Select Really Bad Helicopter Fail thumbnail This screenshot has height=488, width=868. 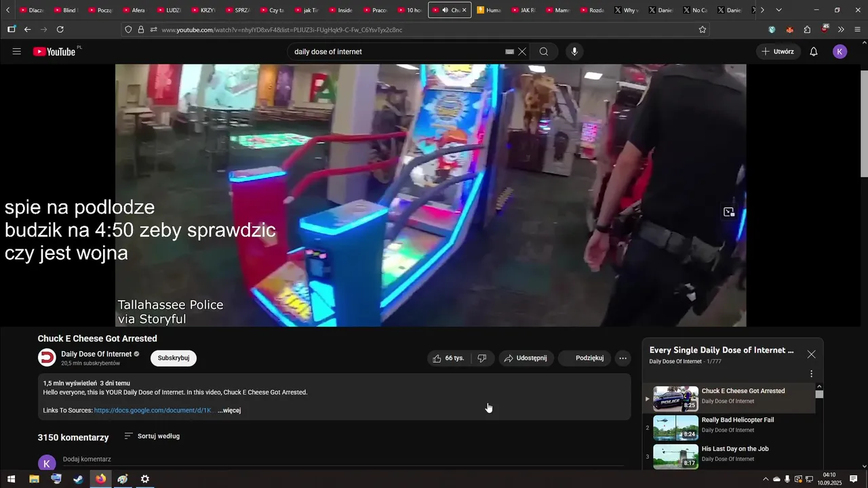point(675,428)
